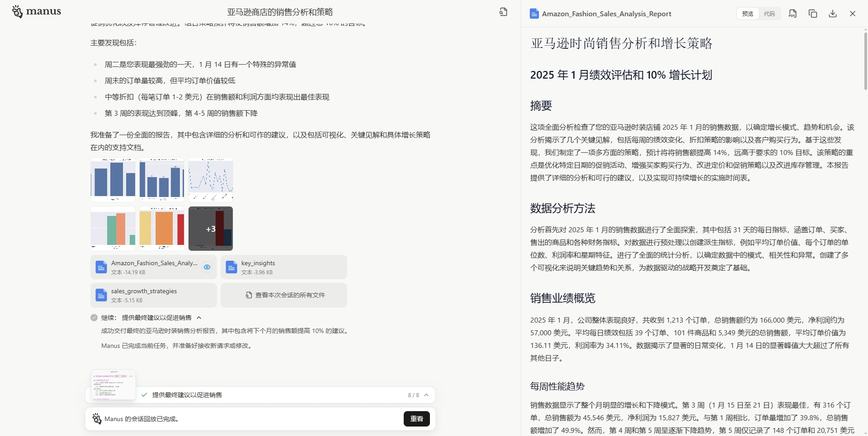Click the 数据分析方法 section heading
The height and width of the screenshot is (436, 868).
tap(563, 208)
